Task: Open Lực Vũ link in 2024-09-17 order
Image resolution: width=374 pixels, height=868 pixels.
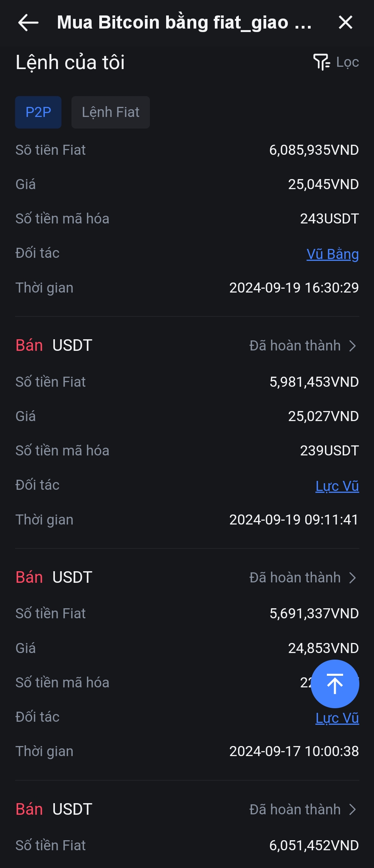Action: click(x=337, y=718)
